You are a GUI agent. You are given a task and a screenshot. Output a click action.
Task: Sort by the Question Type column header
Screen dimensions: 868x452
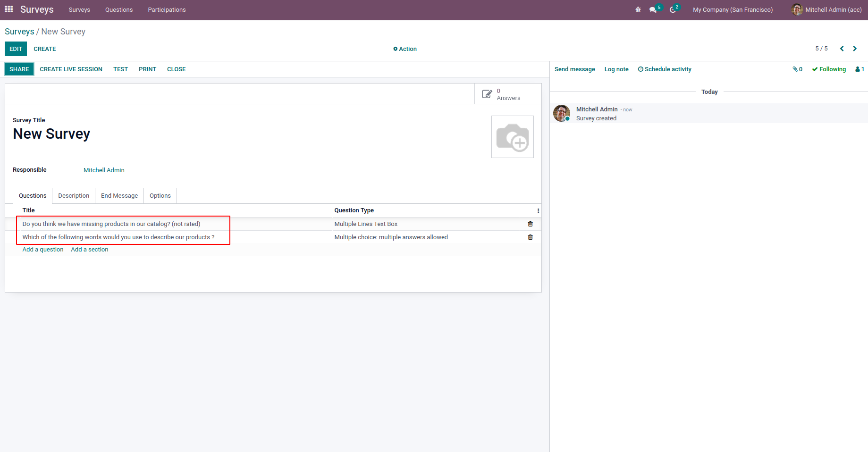coord(354,210)
